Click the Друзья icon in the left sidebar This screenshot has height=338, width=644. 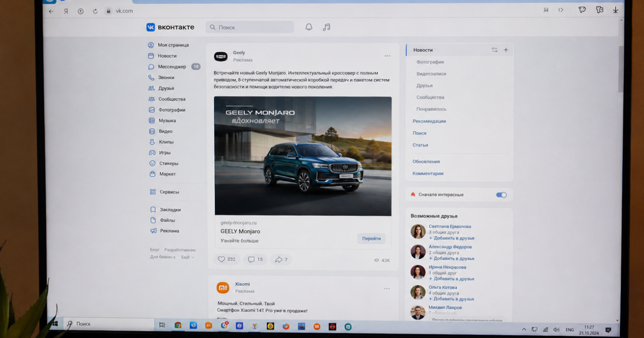[x=151, y=88]
